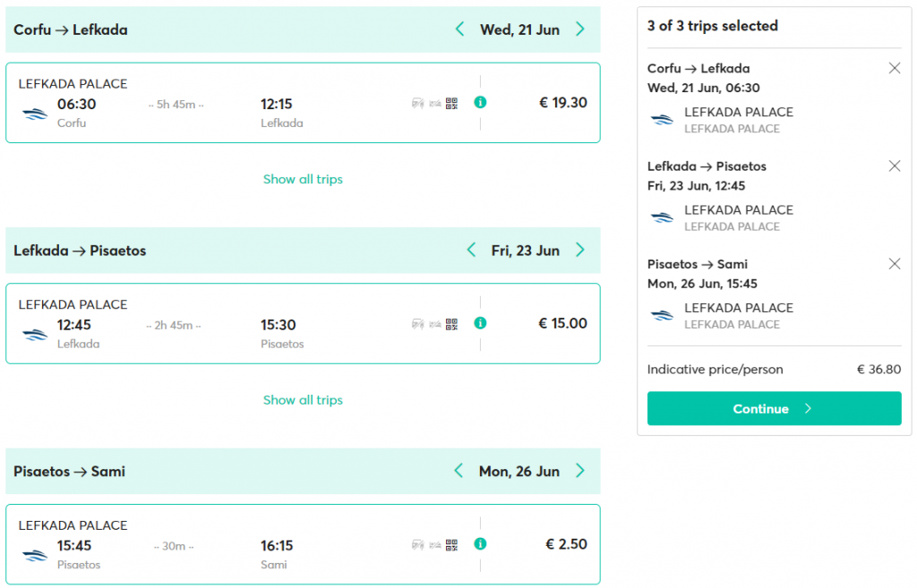Click QR e-ticket icon on 12:45 Lefkada trip

(451, 324)
